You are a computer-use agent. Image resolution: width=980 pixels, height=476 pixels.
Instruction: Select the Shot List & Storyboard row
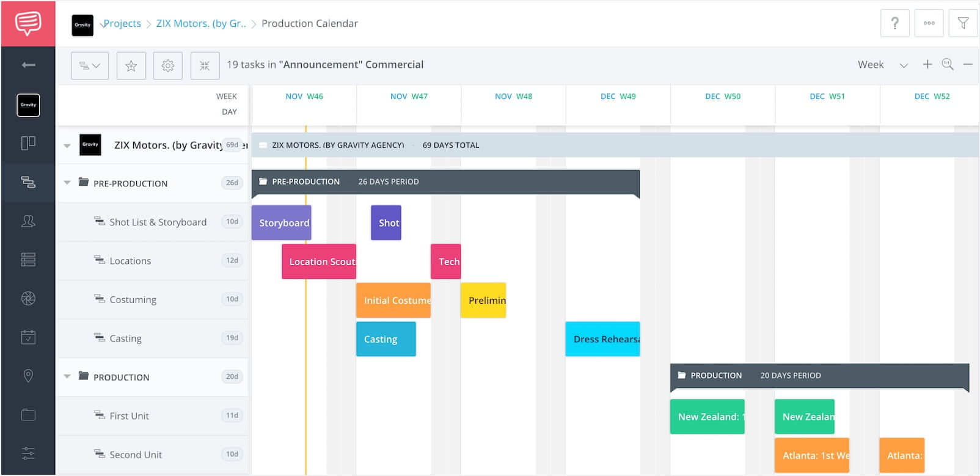(x=152, y=222)
